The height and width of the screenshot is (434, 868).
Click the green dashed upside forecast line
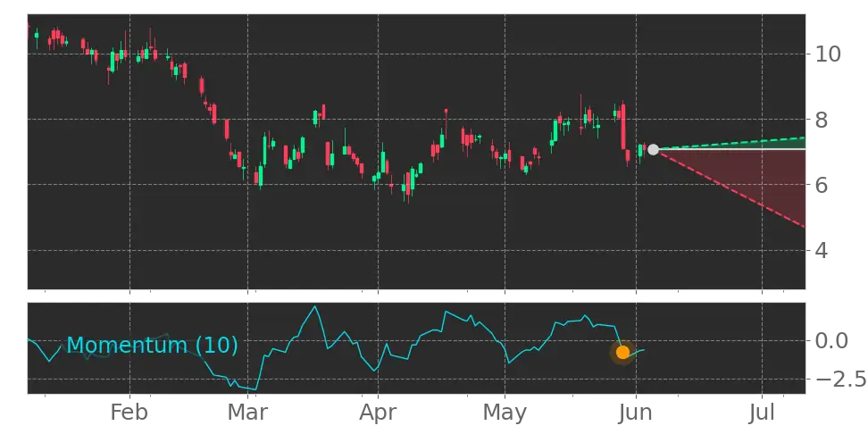pos(730,144)
